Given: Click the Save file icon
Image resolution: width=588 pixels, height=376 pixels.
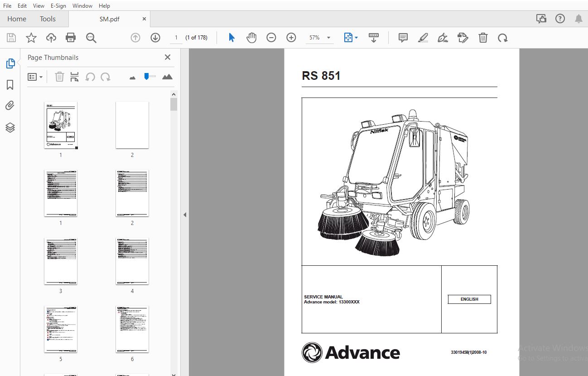Looking at the screenshot, I should [11, 38].
